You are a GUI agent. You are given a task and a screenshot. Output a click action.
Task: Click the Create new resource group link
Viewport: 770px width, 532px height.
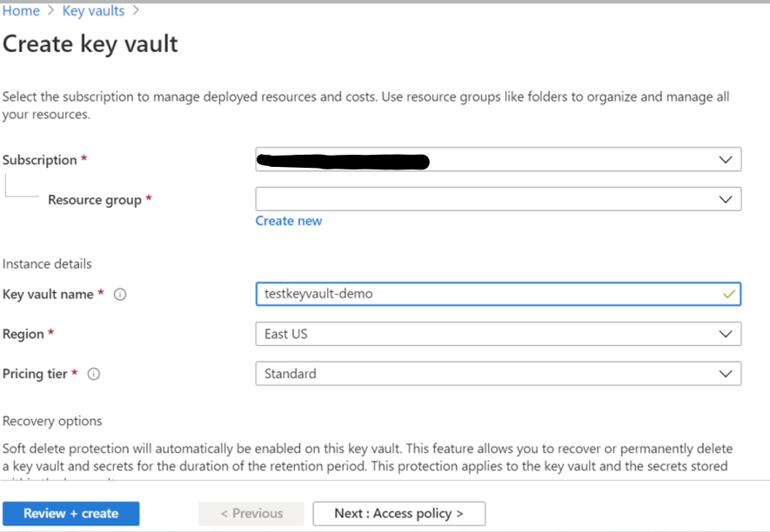coord(288,221)
